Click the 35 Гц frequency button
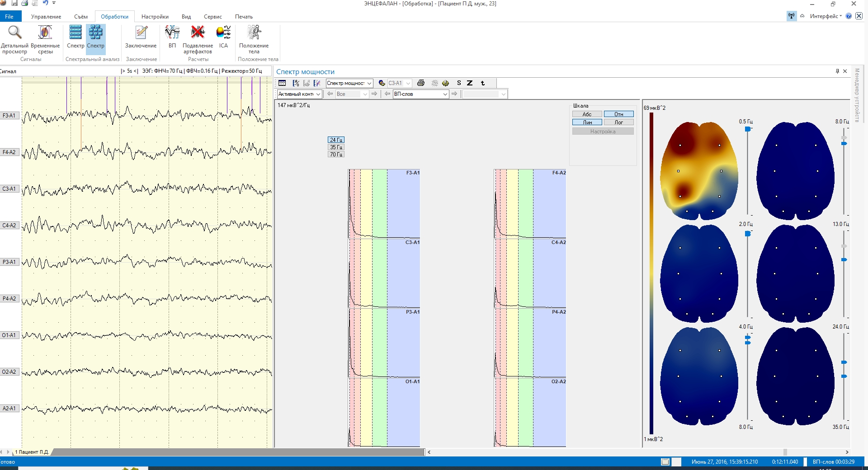The image size is (868, 470). click(x=336, y=147)
